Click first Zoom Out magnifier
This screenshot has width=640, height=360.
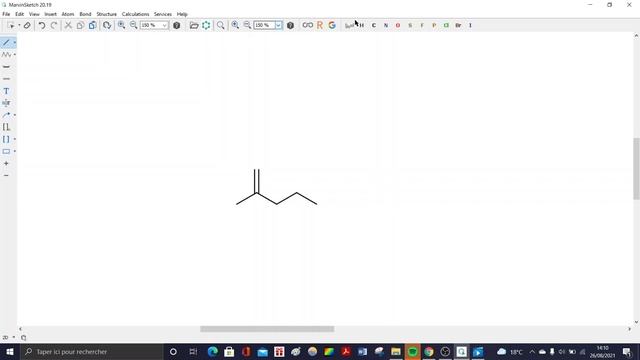pos(133,25)
